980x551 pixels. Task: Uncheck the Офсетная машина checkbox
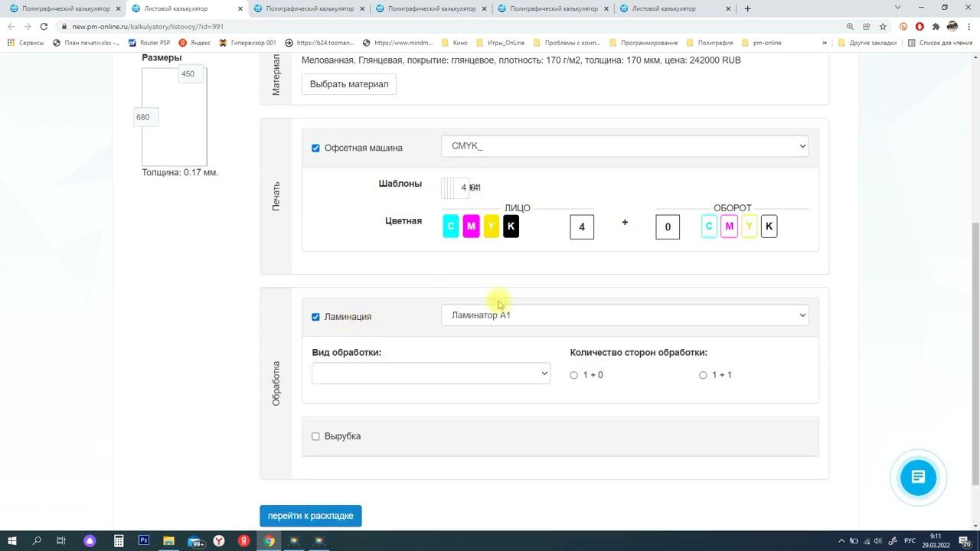[315, 148]
